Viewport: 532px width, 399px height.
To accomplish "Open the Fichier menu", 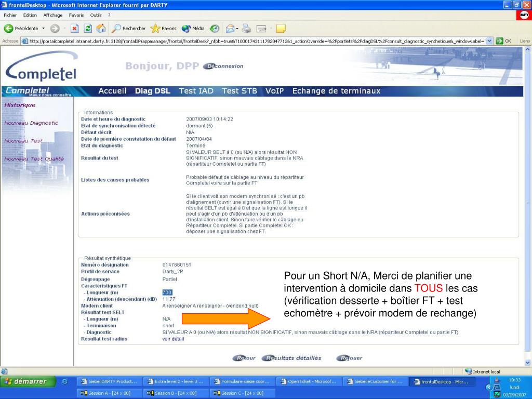I will 10,15.
